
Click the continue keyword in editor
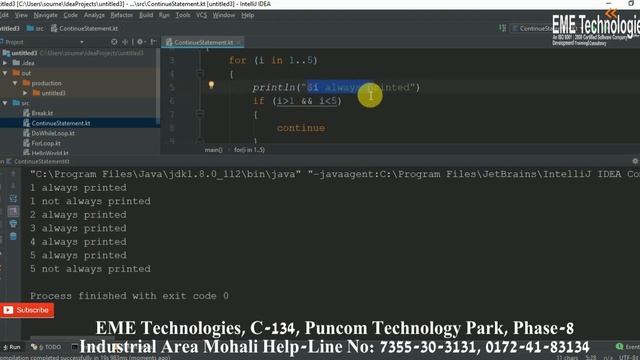pyautogui.click(x=301, y=128)
